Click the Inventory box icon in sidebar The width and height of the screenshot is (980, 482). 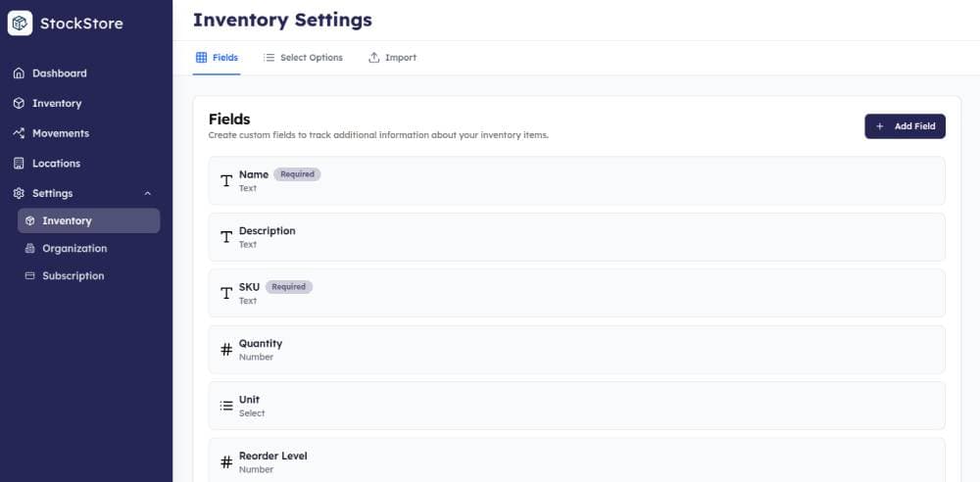19,104
